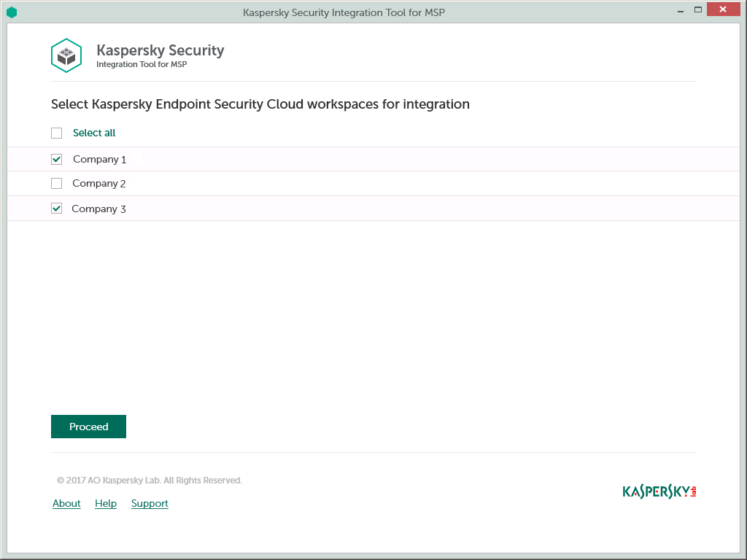
Task: Click the Kaspersky Security hexagon logo
Action: click(x=66, y=55)
